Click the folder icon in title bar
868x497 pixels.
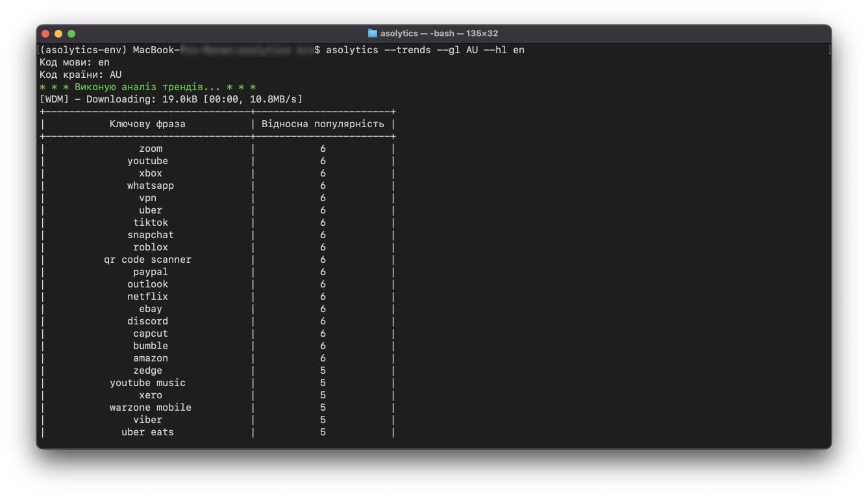click(x=373, y=33)
